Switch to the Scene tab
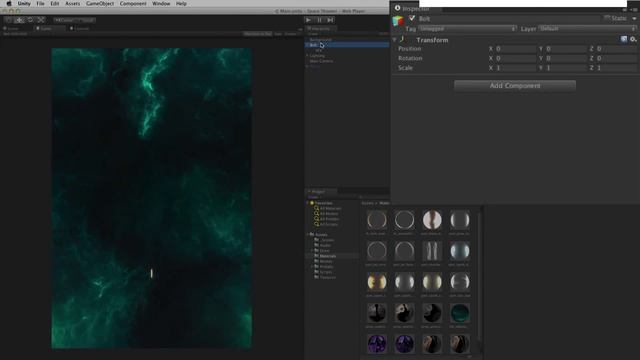640x360 pixels. point(12,29)
